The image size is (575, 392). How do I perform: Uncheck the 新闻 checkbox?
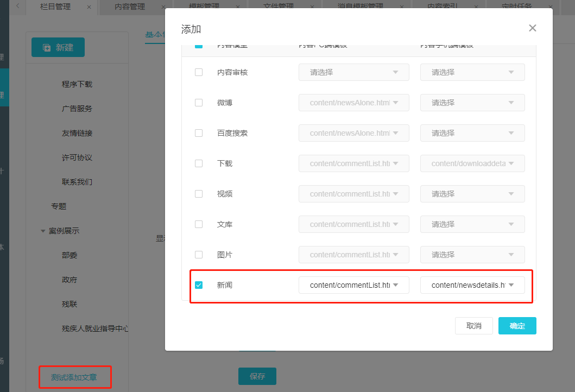[199, 285]
